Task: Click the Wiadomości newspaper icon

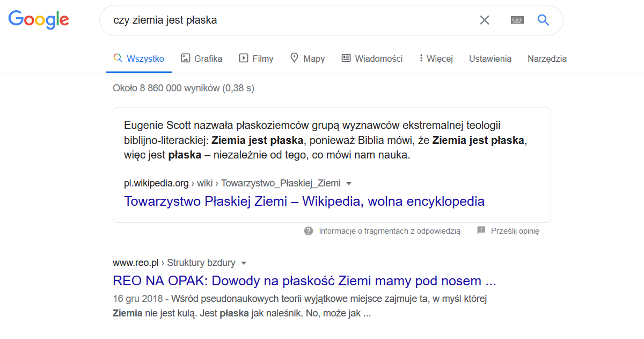Action: [x=346, y=58]
